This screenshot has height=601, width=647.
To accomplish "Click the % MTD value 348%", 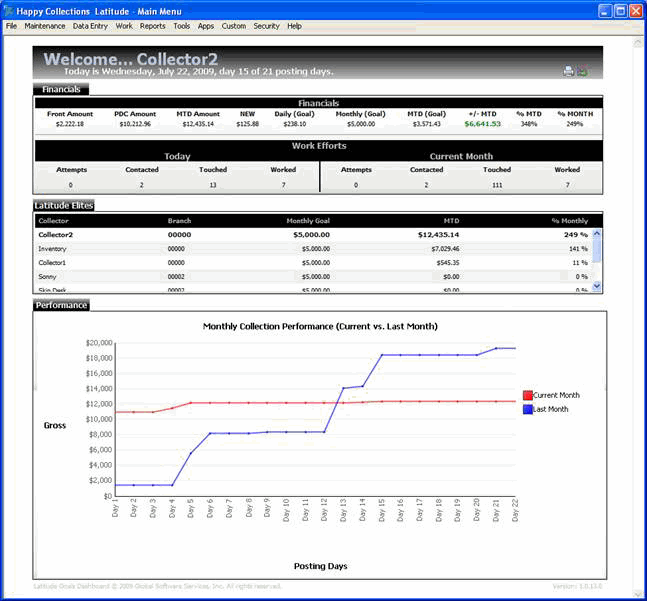I will (x=529, y=124).
